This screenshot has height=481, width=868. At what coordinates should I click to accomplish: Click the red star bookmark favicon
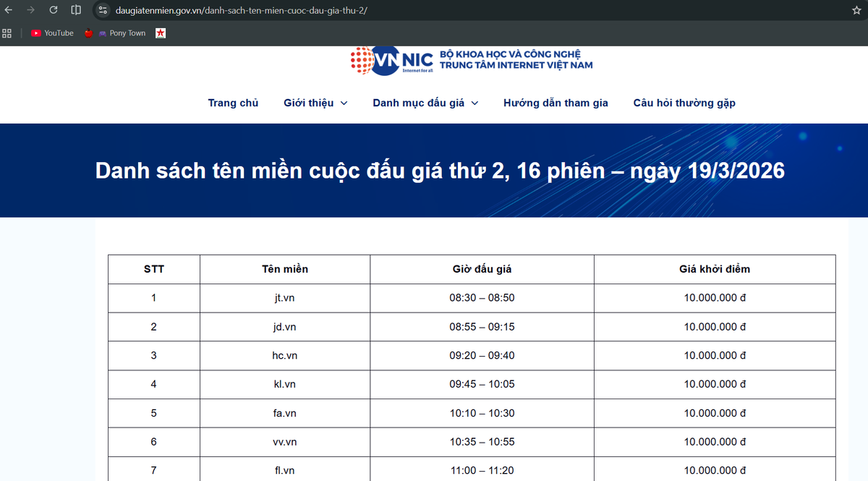coord(160,33)
